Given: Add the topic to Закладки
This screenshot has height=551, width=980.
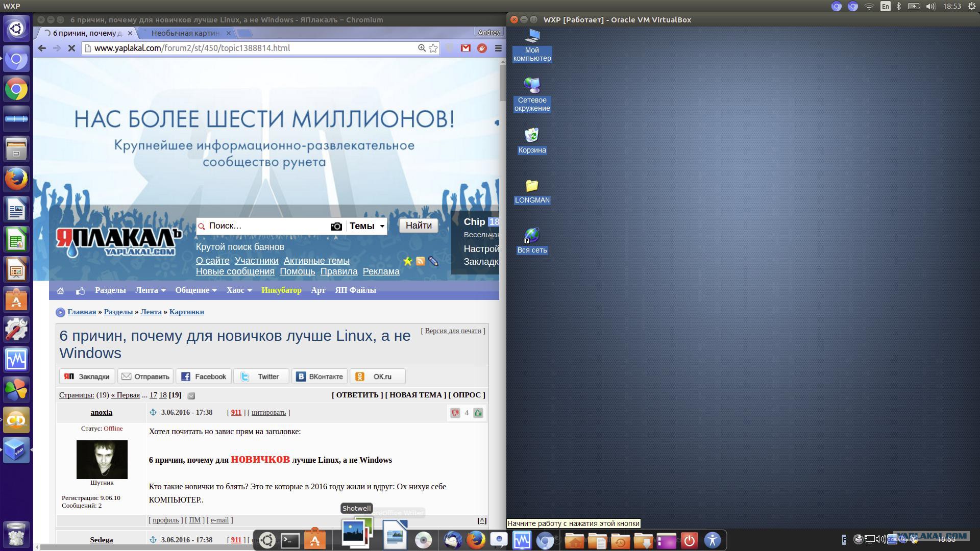Looking at the screenshot, I should (87, 377).
